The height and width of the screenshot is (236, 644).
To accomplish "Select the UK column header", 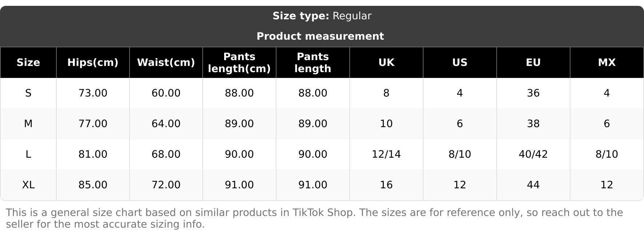I will (386, 63).
